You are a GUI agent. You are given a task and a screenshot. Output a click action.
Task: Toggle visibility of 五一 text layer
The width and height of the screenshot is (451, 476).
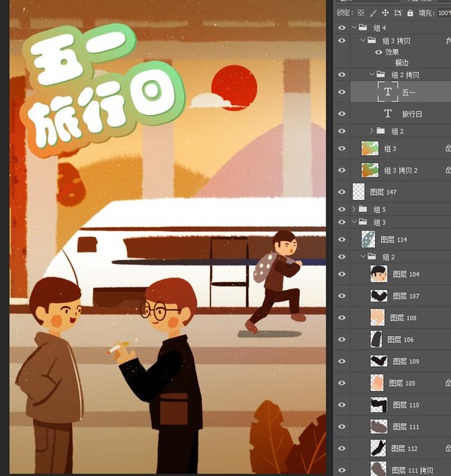[342, 92]
